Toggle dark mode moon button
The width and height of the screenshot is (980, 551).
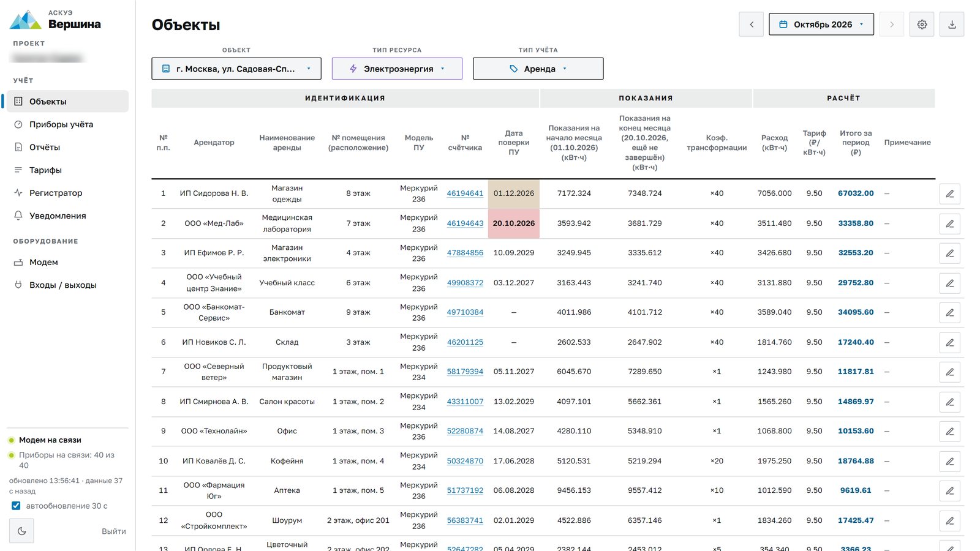[x=21, y=531]
